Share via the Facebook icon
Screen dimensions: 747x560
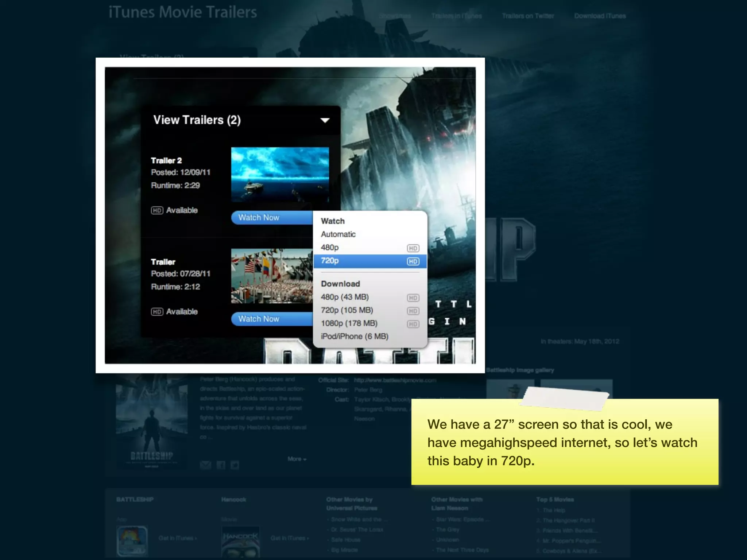point(221,465)
